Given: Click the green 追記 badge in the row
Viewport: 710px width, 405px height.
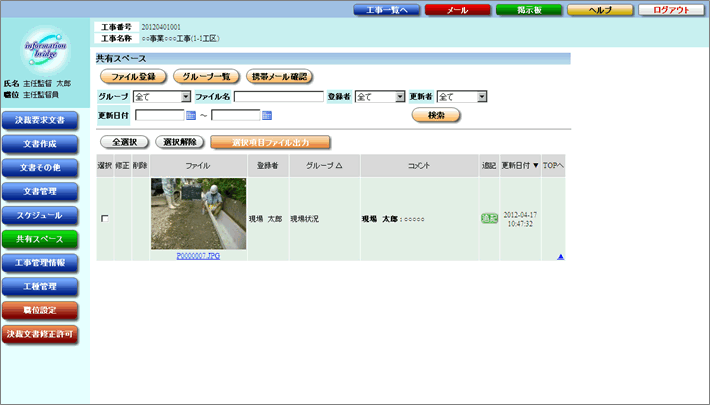Looking at the screenshot, I should tap(489, 218).
